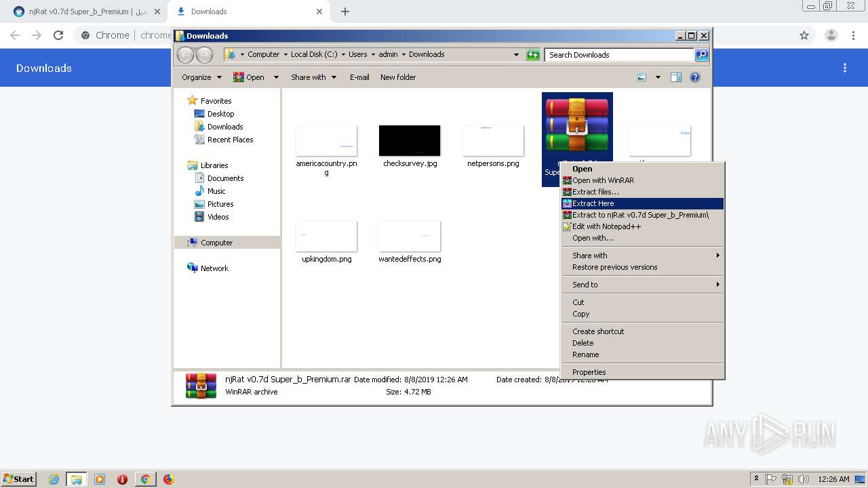Select Desktop in navigation pane
868x488 pixels.
pyautogui.click(x=214, y=114)
